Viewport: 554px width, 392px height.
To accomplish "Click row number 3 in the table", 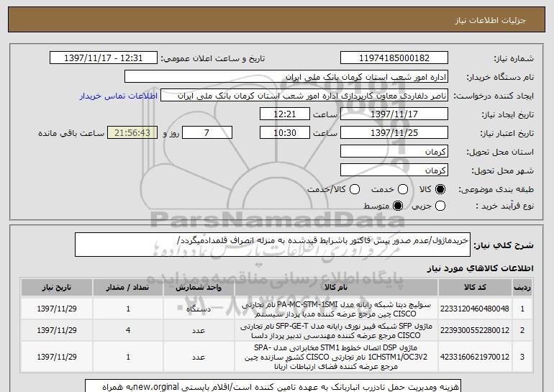I will click(x=522, y=357).
